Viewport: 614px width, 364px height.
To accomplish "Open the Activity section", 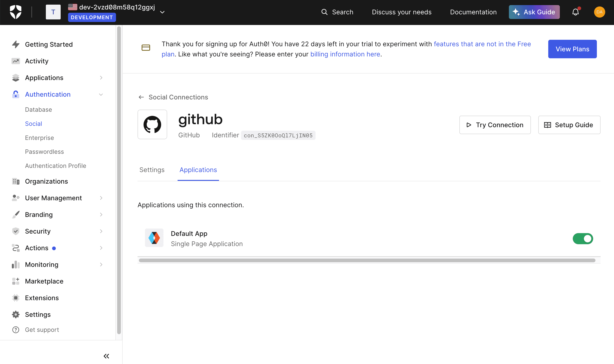I will coord(37,61).
